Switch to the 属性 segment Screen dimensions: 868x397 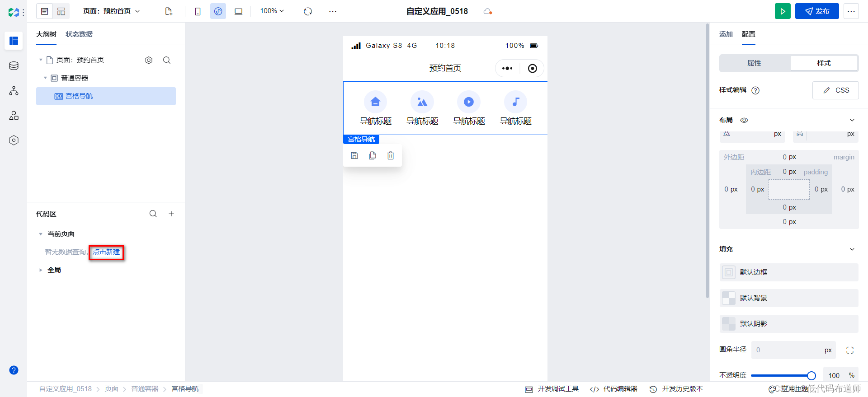click(x=755, y=63)
